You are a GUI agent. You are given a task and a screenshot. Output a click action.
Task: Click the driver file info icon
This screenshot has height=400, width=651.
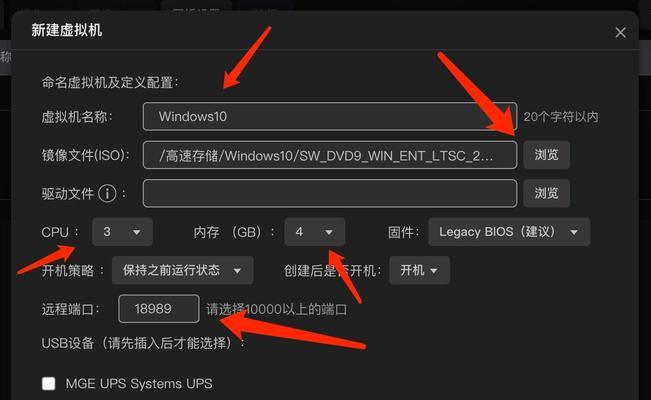107,194
